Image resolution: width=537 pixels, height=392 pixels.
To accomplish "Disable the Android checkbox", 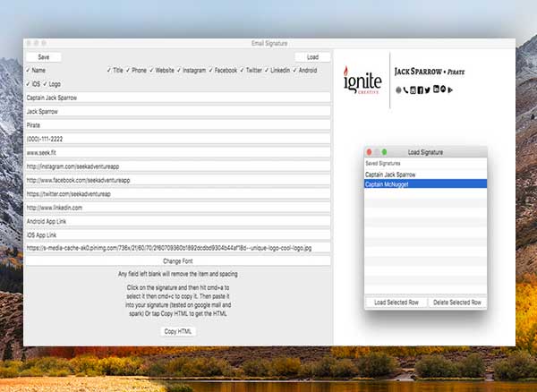I will [x=294, y=70].
